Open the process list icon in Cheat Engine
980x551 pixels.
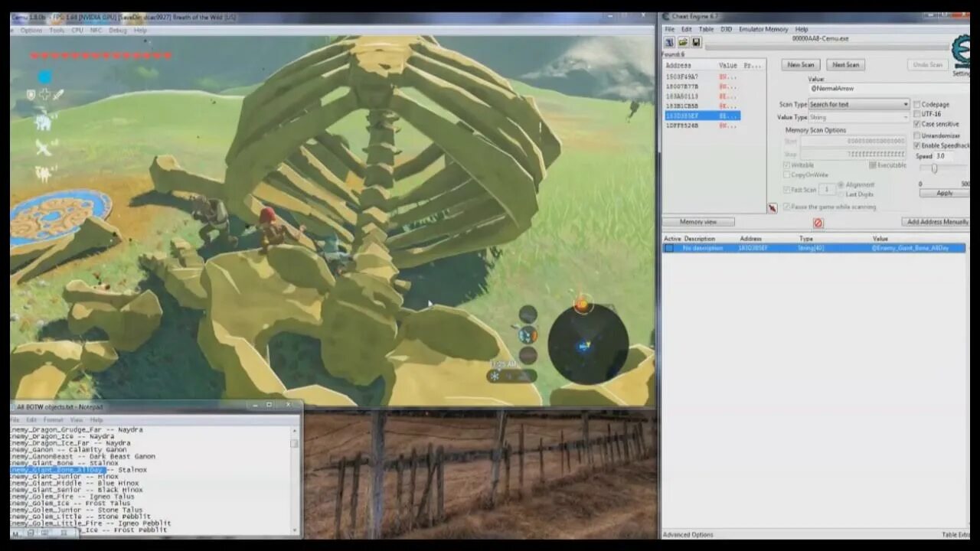[x=669, y=43]
